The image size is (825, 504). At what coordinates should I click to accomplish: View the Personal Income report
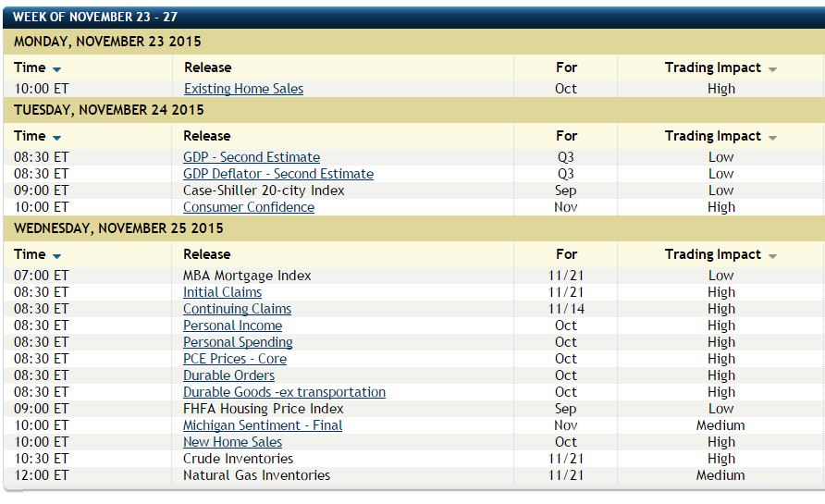[232, 326]
